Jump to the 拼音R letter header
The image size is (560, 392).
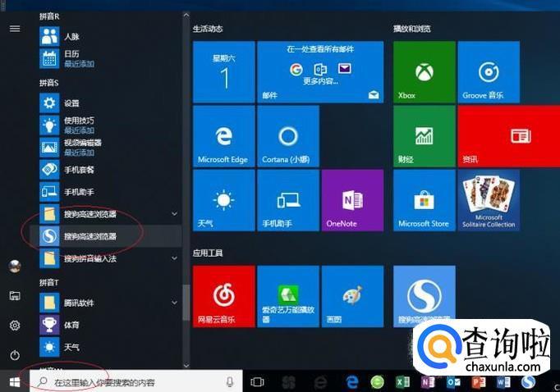(x=49, y=16)
